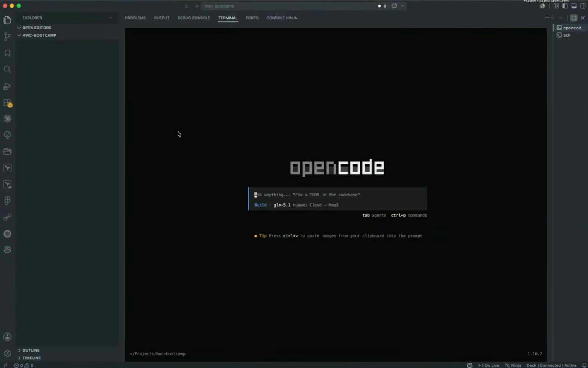The width and height of the screenshot is (588, 368).
Task: Select the Terminal tab
Action: coord(228,18)
